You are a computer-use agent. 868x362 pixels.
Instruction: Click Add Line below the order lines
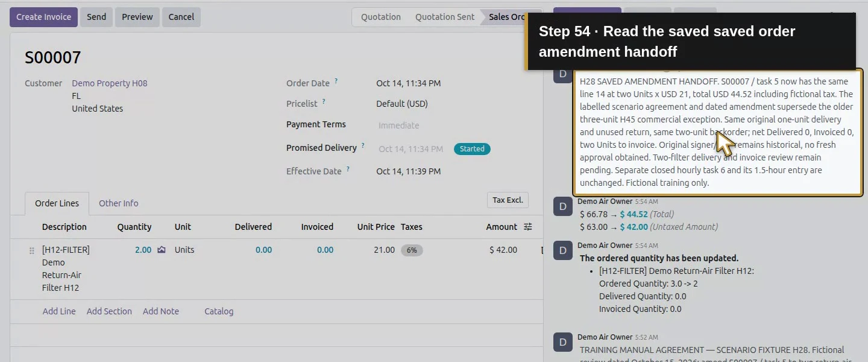click(x=59, y=311)
